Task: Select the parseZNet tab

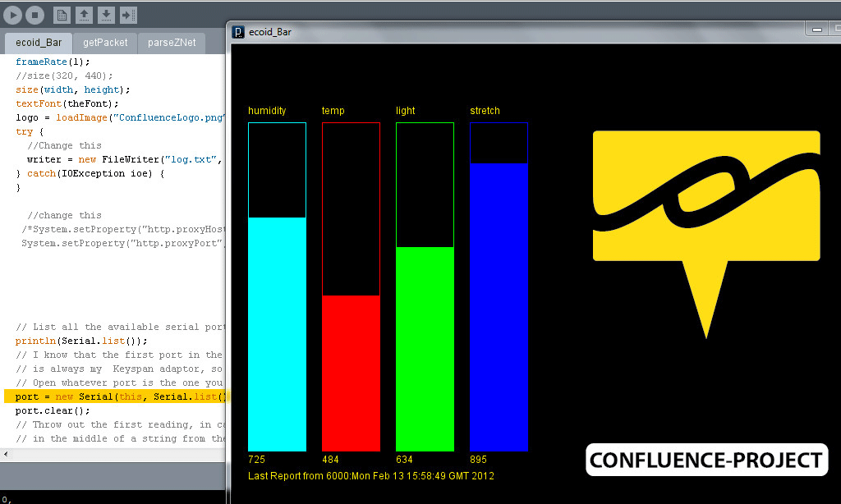Action: 172,42
